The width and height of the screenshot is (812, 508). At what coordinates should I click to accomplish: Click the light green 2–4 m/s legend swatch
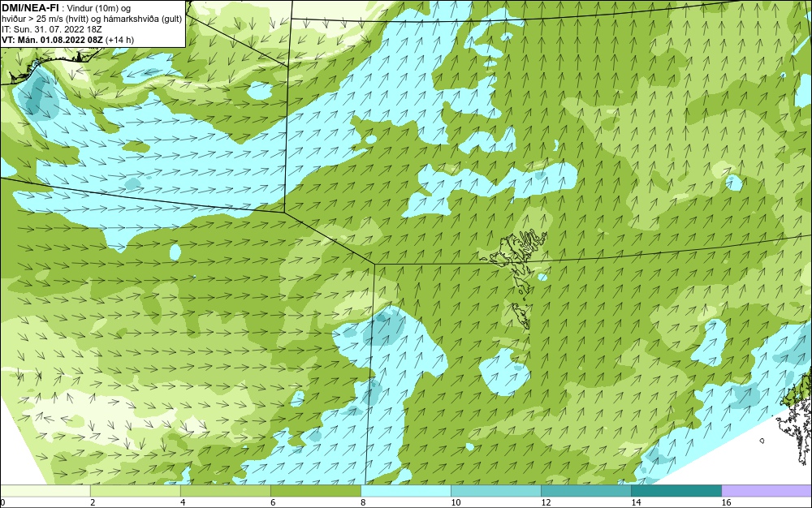coord(136,490)
